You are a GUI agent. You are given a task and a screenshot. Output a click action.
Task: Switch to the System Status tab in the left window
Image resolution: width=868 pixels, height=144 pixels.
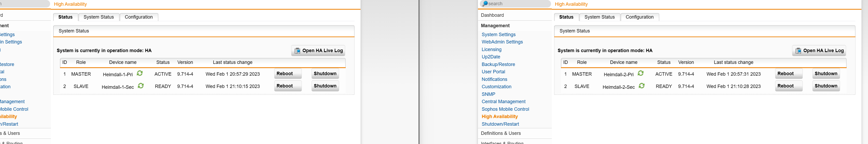click(99, 17)
